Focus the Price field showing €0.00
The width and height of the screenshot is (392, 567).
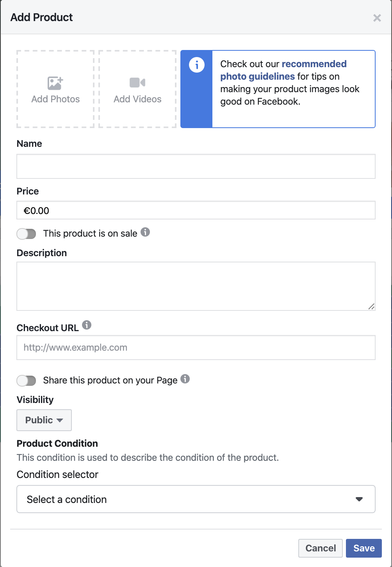(196, 210)
